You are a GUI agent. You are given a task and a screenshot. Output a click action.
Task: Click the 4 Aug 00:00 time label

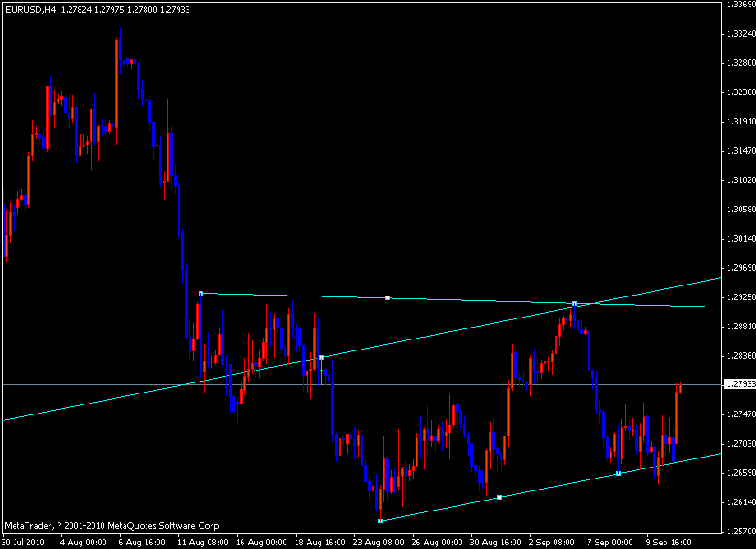coord(83,543)
